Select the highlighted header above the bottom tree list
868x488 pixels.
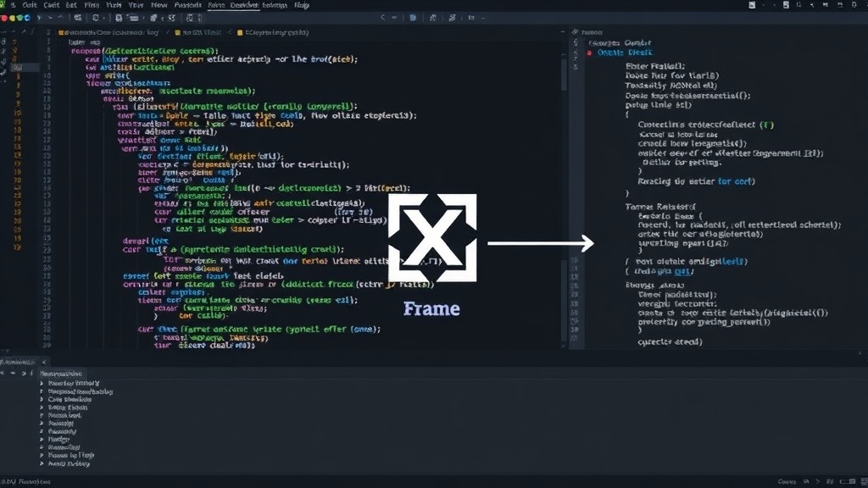click(x=61, y=374)
